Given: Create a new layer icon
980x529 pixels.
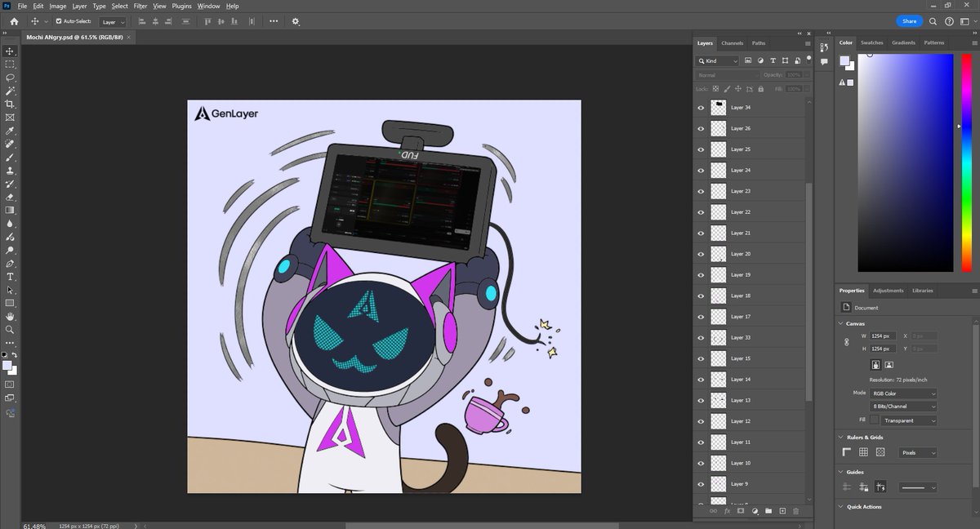Looking at the screenshot, I should click(x=782, y=511).
